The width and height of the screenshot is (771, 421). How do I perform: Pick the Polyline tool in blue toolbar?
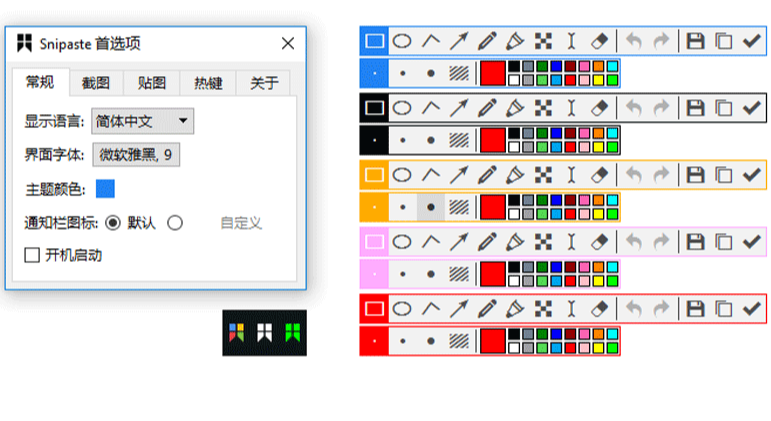click(x=431, y=41)
